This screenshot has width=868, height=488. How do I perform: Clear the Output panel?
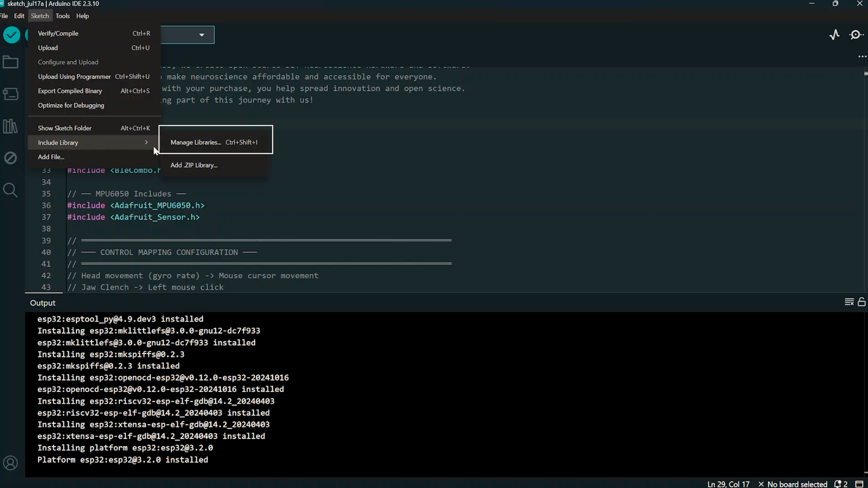click(849, 302)
